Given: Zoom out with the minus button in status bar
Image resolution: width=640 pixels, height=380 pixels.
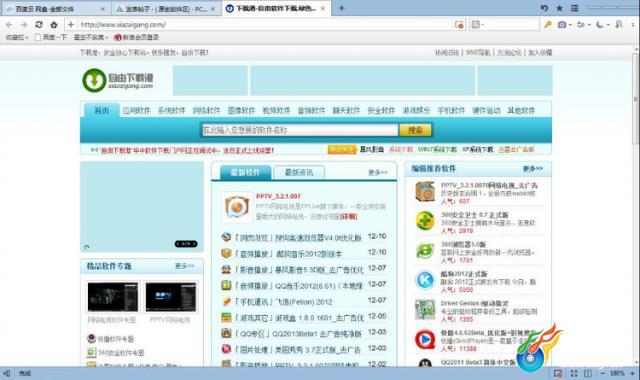Looking at the screenshot, I should (602, 373).
